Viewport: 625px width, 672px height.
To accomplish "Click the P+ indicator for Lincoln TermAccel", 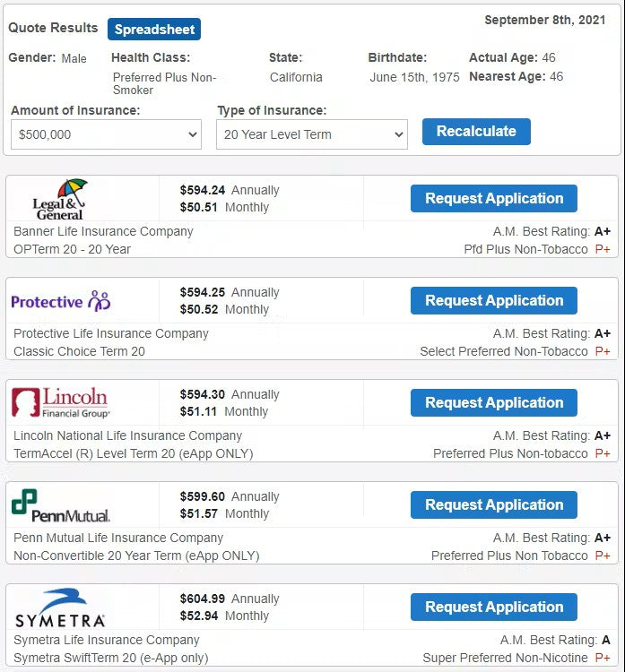I will 603,453.
